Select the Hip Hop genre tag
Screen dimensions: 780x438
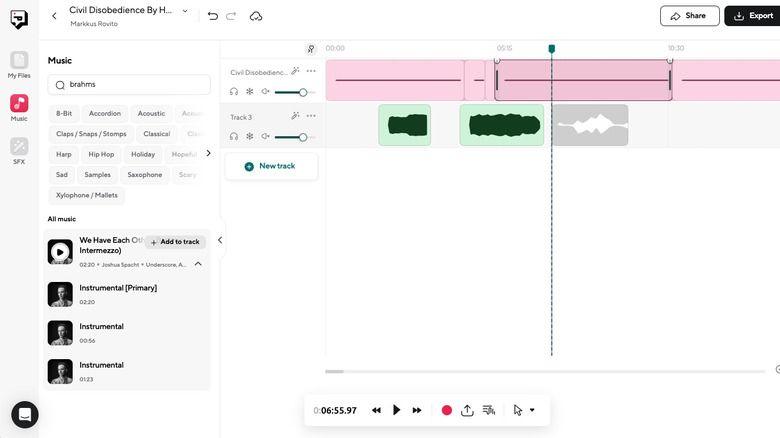point(101,154)
